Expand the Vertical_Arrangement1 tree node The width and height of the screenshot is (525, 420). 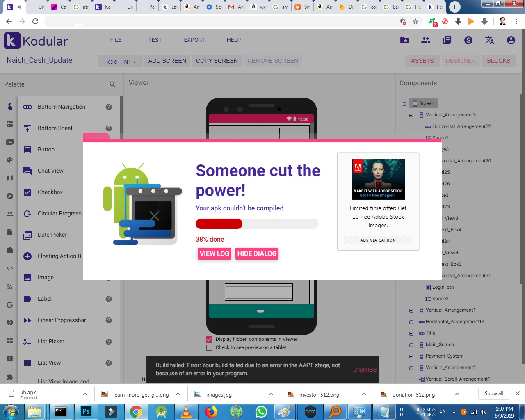point(411,310)
